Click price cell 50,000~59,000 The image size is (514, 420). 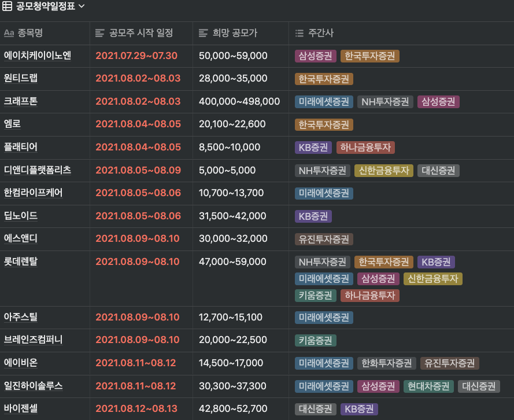pos(233,56)
